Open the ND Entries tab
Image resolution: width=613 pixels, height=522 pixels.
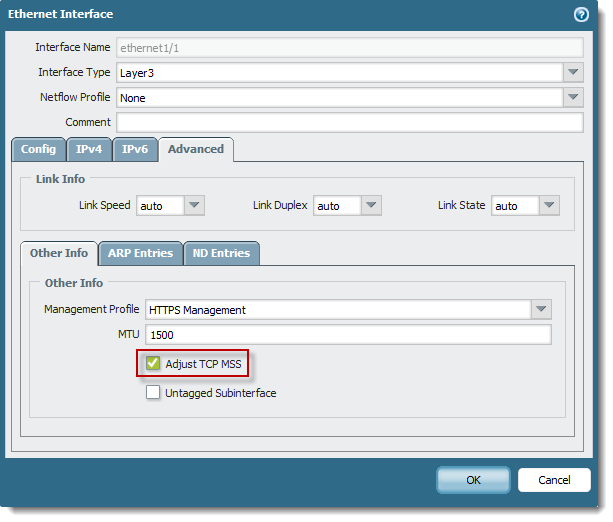221,253
